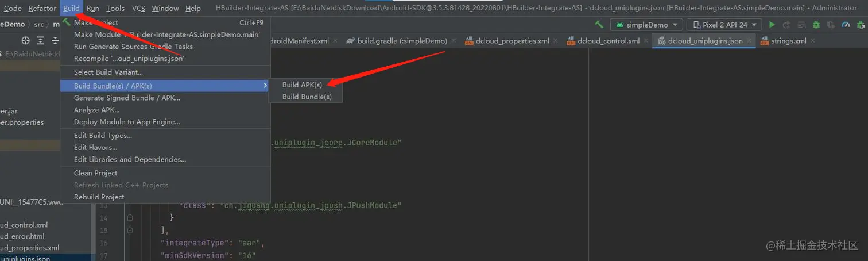Click the Apply Changes and Restart Activity icon

pos(786,25)
